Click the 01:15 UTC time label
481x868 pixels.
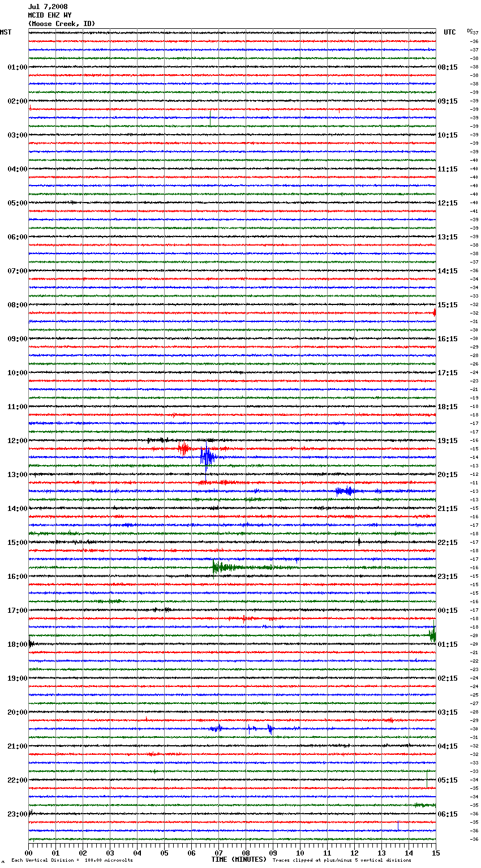click(448, 644)
